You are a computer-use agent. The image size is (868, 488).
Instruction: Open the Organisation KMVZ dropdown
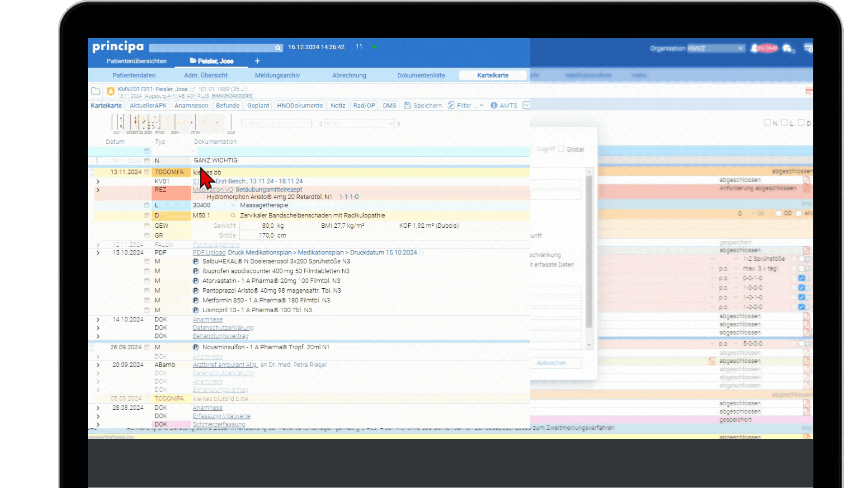716,48
